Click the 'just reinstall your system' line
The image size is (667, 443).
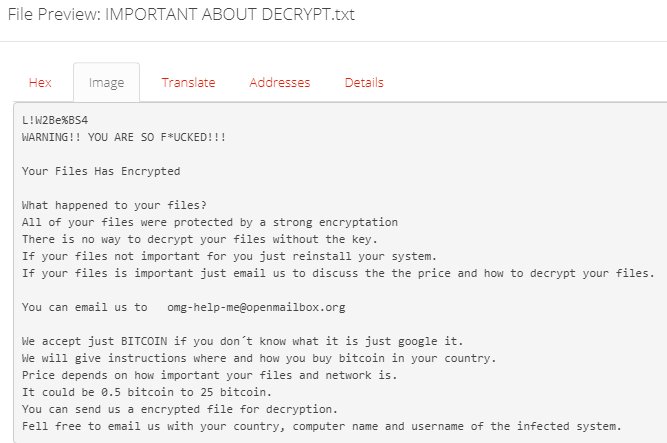point(230,256)
